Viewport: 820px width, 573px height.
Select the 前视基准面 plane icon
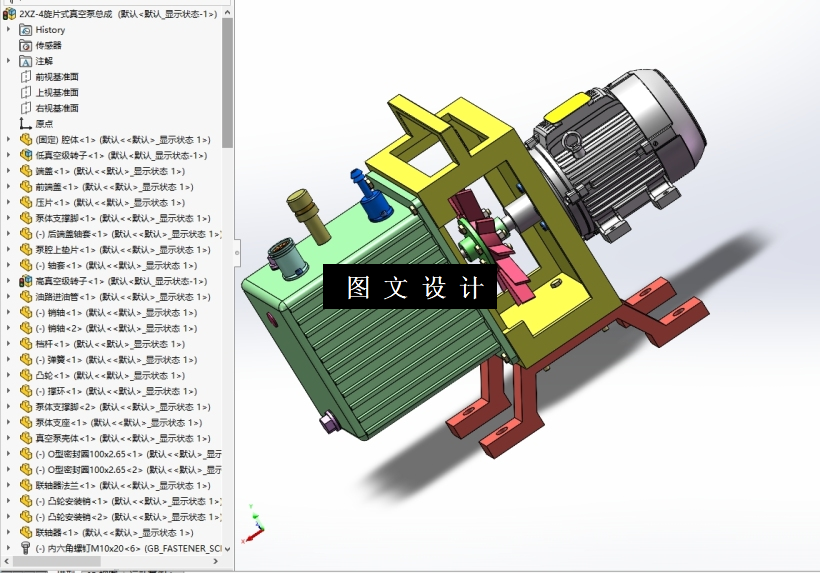pyautogui.click(x=26, y=77)
